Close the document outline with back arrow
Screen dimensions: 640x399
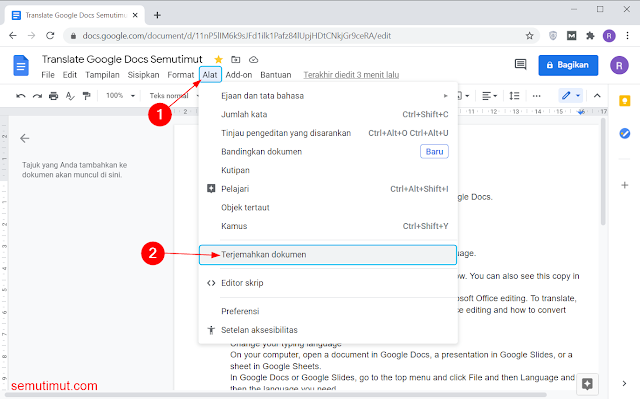click(x=24, y=139)
